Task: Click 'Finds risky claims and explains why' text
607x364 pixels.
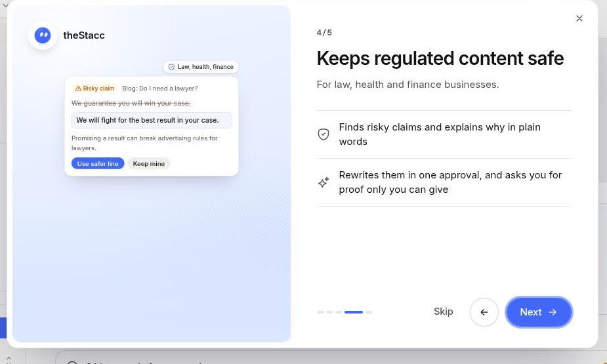Action: pyautogui.click(x=440, y=134)
